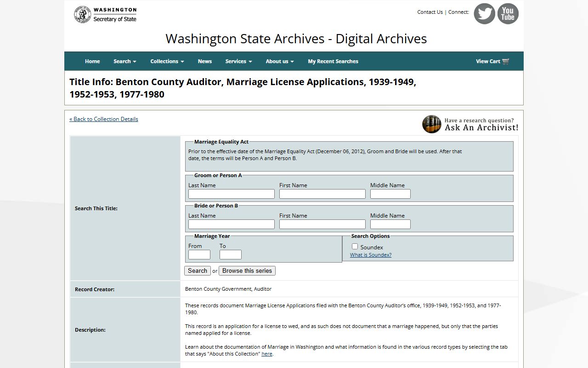Focus Bride Middle Name field
The width and height of the screenshot is (588, 368).
tap(390, 224)
